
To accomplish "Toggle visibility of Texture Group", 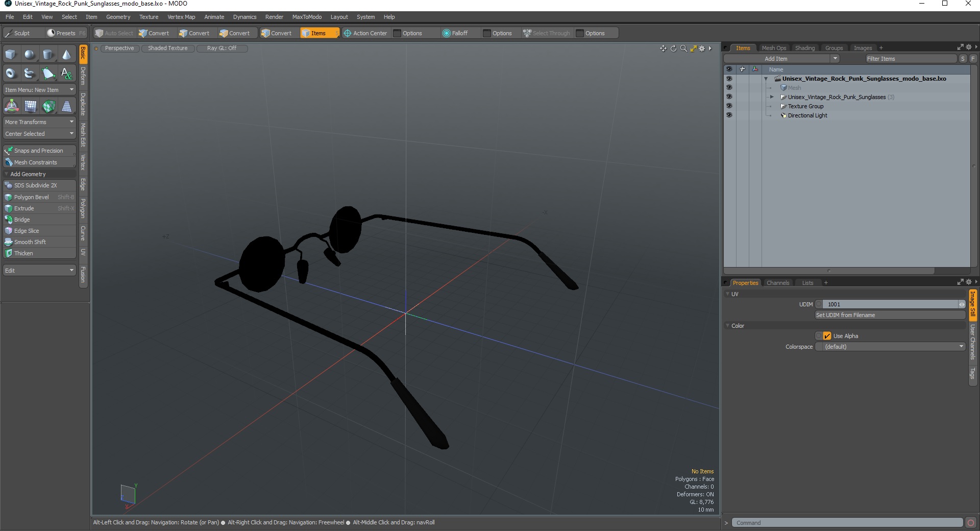I will pyautogui.click(x=729, y=106).
